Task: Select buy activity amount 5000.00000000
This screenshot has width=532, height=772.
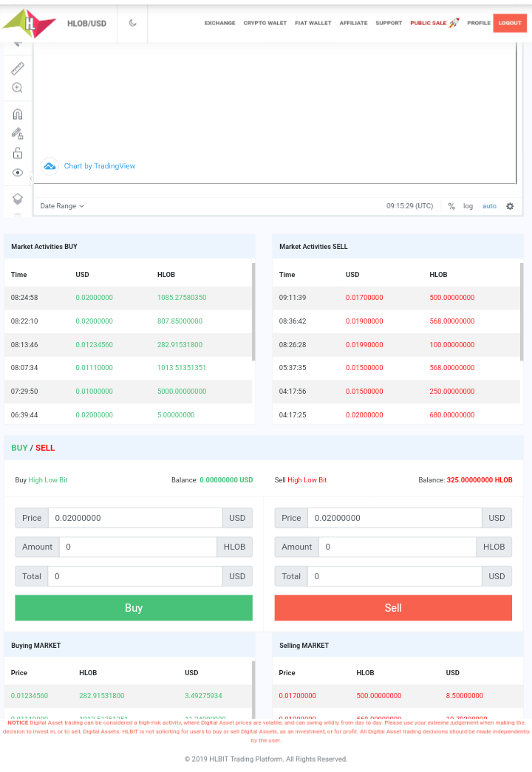Action: (x=182, y=392)
